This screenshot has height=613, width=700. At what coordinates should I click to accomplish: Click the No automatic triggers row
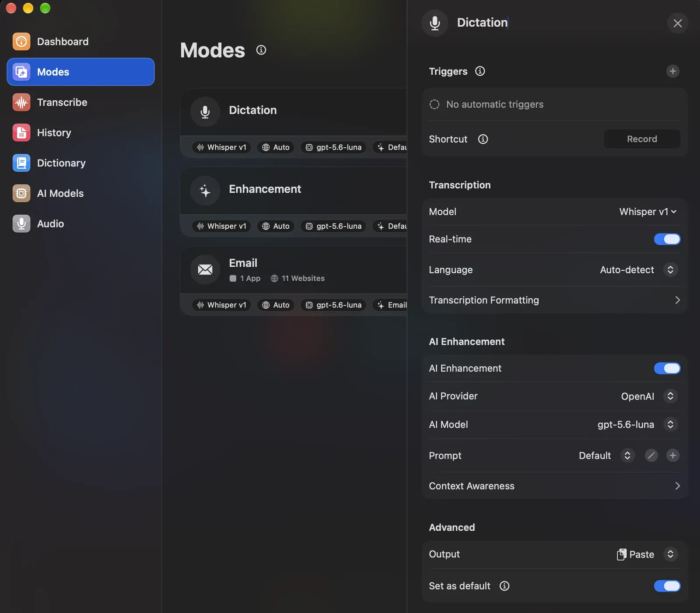point(554,104)
